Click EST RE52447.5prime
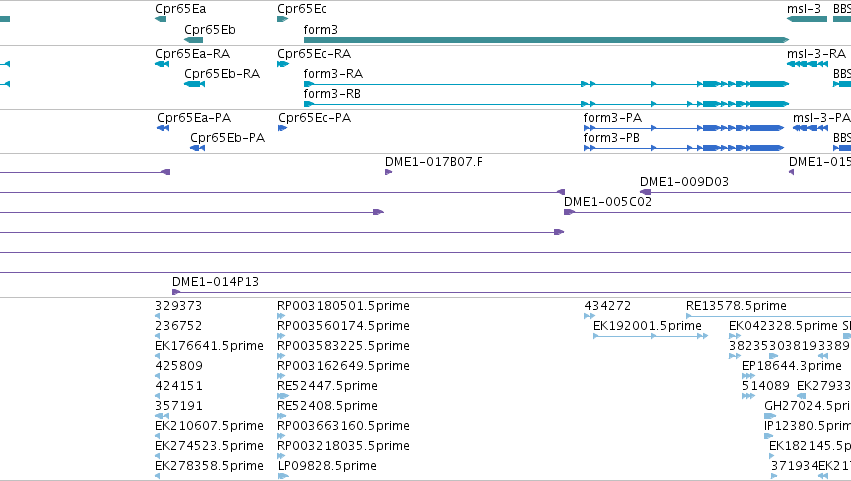Image resolution: width=851 pixels, height=481 pixels. pyautogui.click(x=327, y=386)
